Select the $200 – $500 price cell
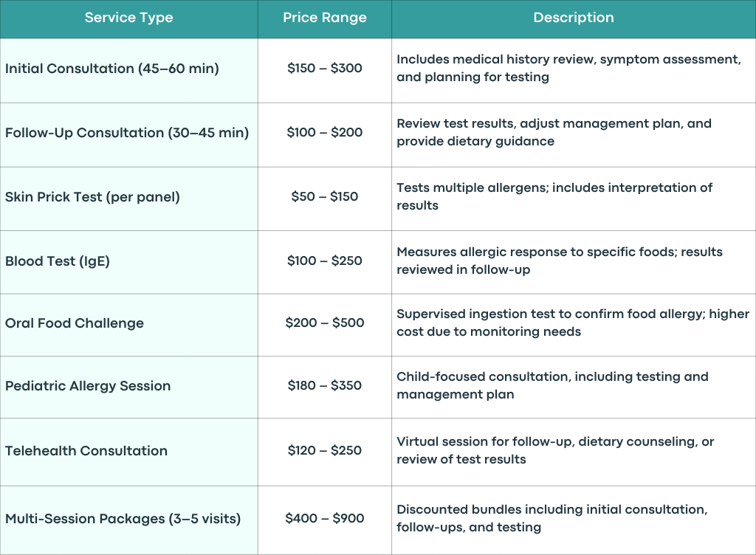Image resolution: width=756 pixels, height=555 pixels. click(x=325, y=325)
